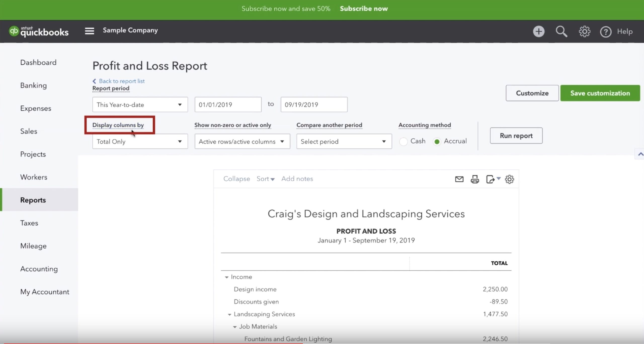The height and width of the screenshot is (344, 644).
Task: Collapse the Landscaping Services row arrow
Action: 229,315
